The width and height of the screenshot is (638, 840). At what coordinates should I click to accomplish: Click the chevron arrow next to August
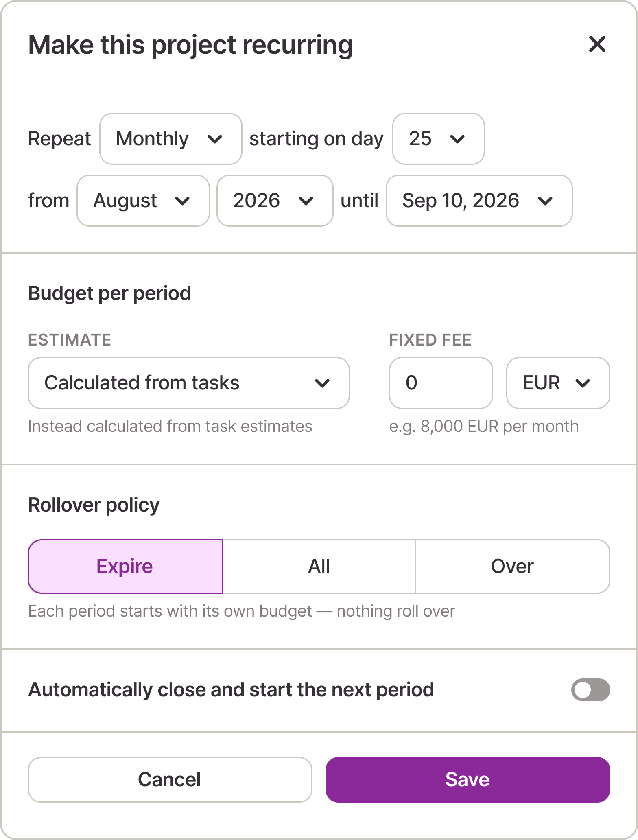[182, 201]
